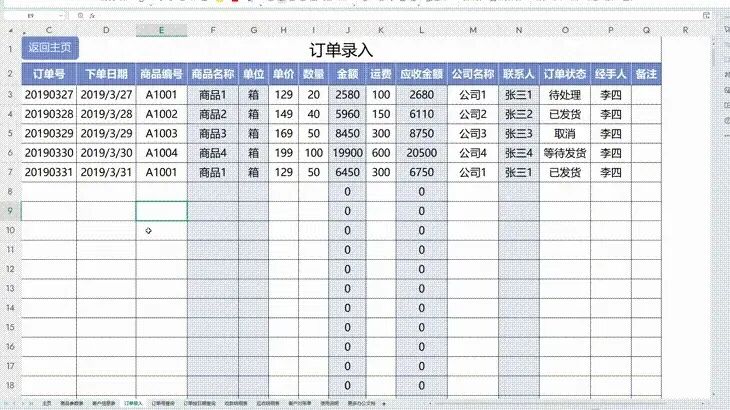This screenshot has width=730, height=410.
Task: Add a new sheet with plus icon
Action: 384,402
